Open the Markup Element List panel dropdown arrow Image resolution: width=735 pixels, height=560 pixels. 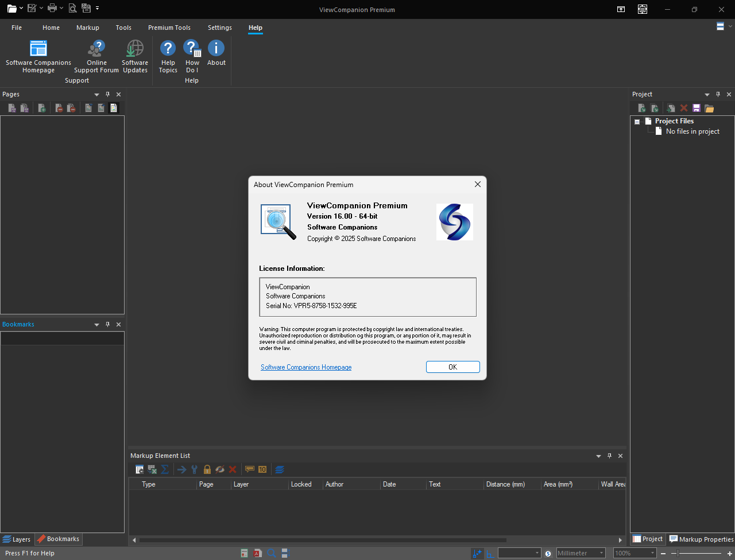[598, 456]
